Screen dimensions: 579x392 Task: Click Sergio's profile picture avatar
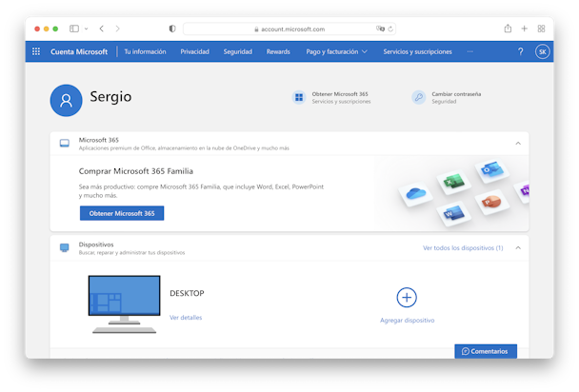coord(66,100)
